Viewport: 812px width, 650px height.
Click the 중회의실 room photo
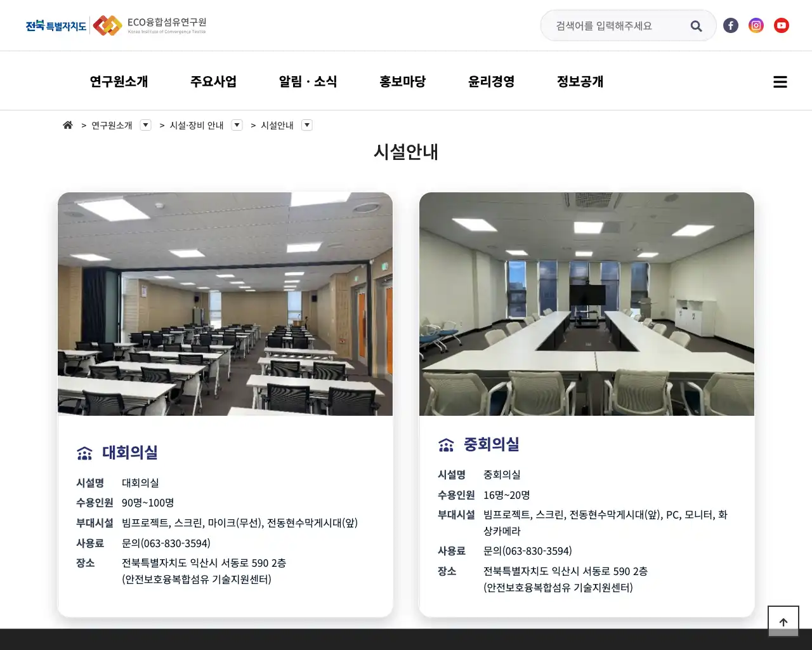tap(587, 304)
